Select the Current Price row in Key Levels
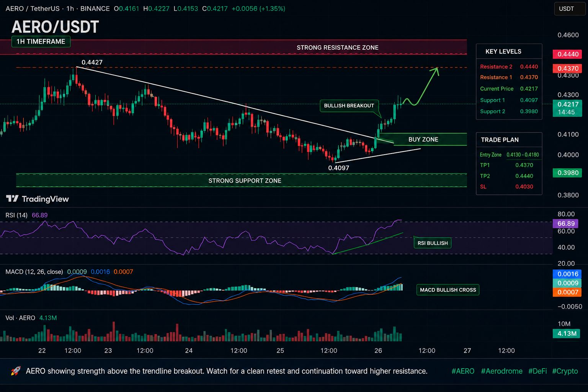Screen dimensions: 588x392 [509, 89]
